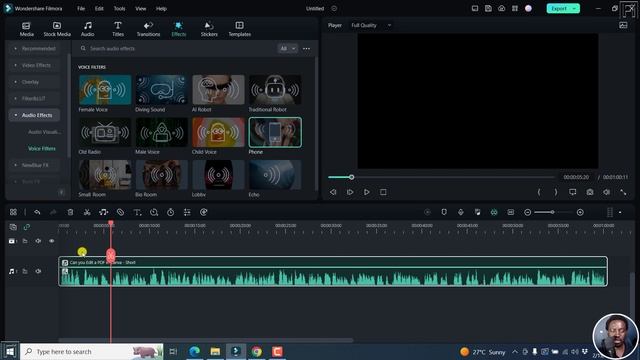Open the Titles tab

[x=118, y=29]
